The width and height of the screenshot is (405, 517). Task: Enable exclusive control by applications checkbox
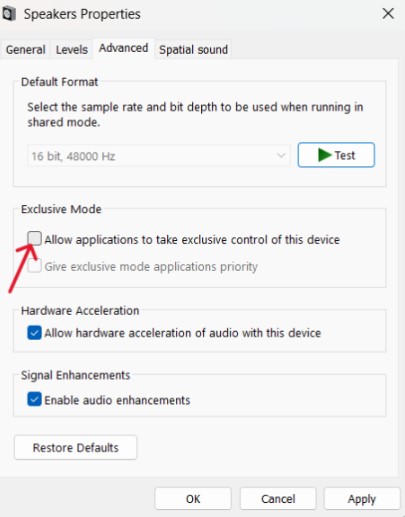34,238
